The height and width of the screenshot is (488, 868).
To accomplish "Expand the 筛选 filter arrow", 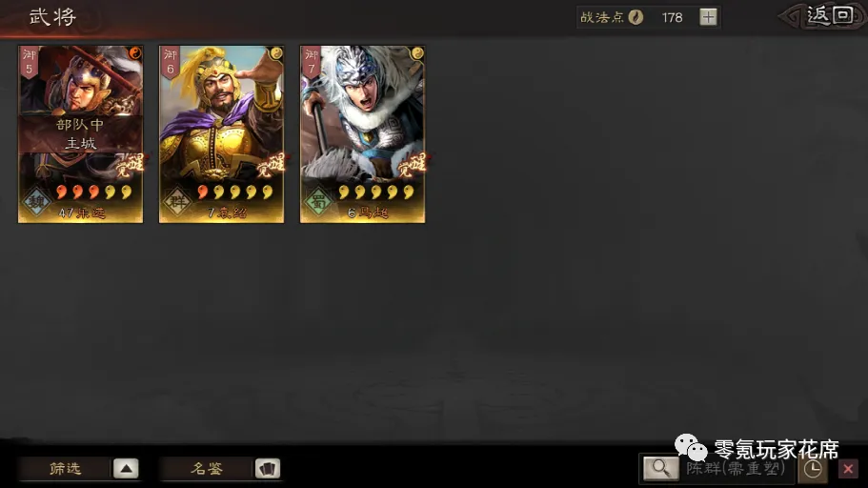I will pyautogui.click(x=126, y=469).
